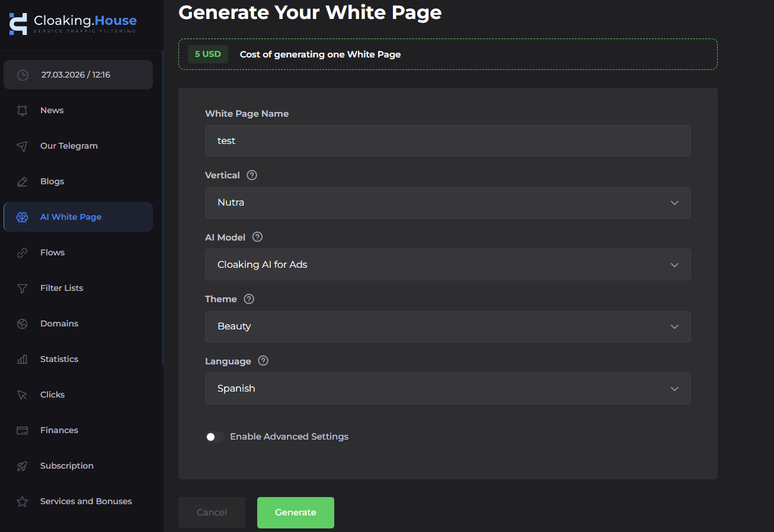
Task: Open the Statistics chart icon
Action: click(x=22, y=359)
